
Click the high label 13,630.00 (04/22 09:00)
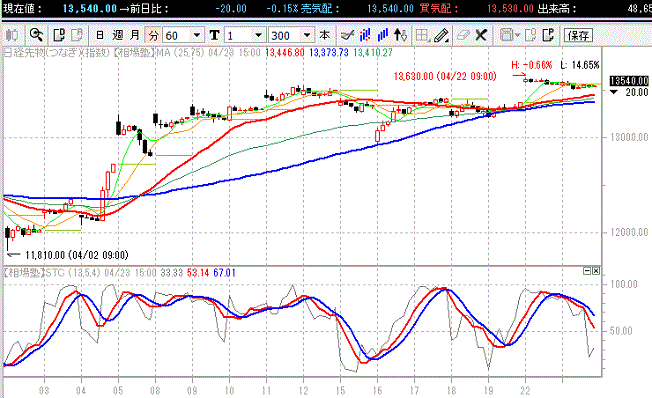(x=445, y=77)
